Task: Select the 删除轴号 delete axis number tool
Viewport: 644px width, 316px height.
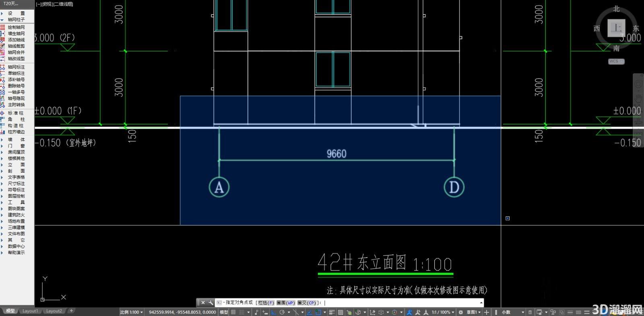Action: [x=16, y=86]
